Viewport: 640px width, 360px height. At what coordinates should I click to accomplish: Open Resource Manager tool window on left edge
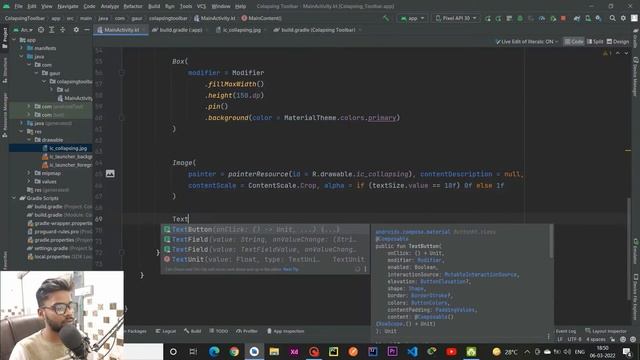coord(5,114)
